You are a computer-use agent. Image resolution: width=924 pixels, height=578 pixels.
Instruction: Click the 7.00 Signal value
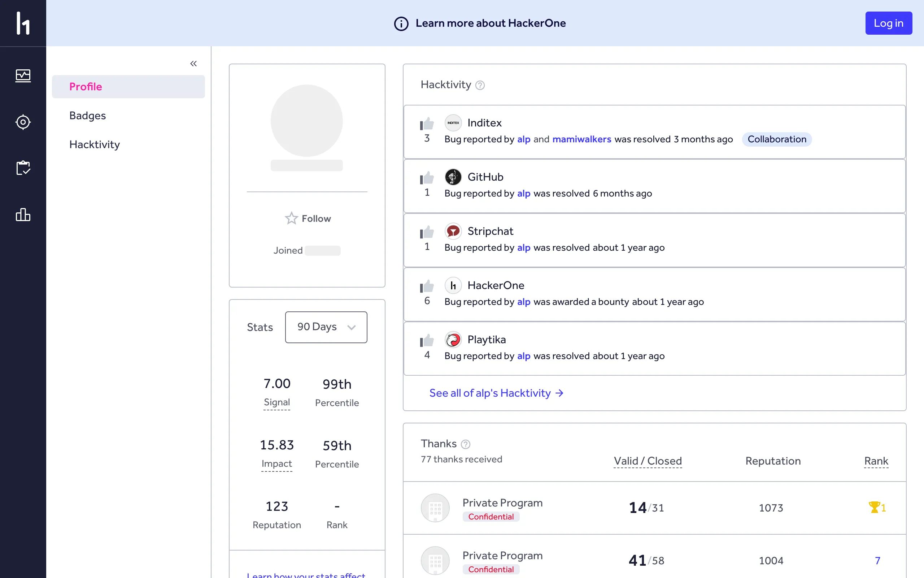pos(277,383)
